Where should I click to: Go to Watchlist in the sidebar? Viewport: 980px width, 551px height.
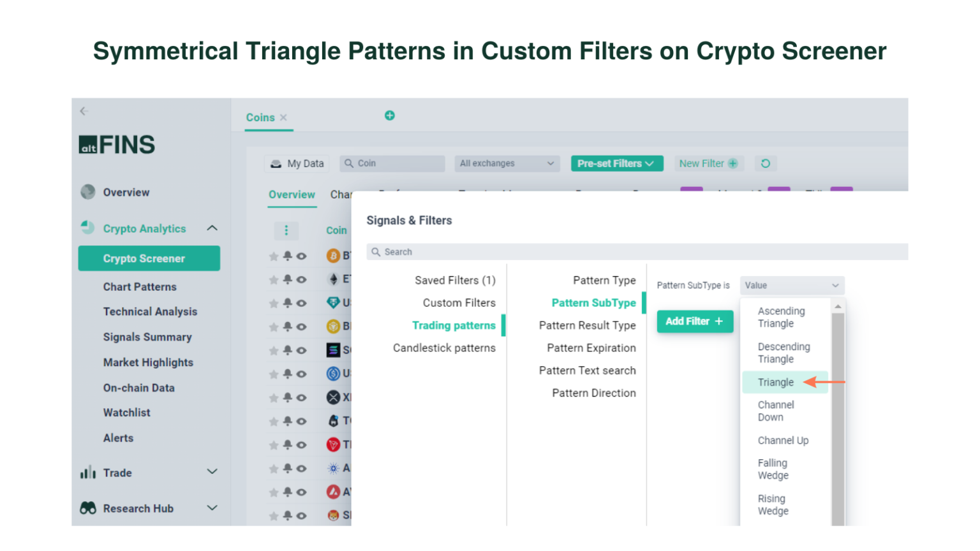tap(126, 413)
